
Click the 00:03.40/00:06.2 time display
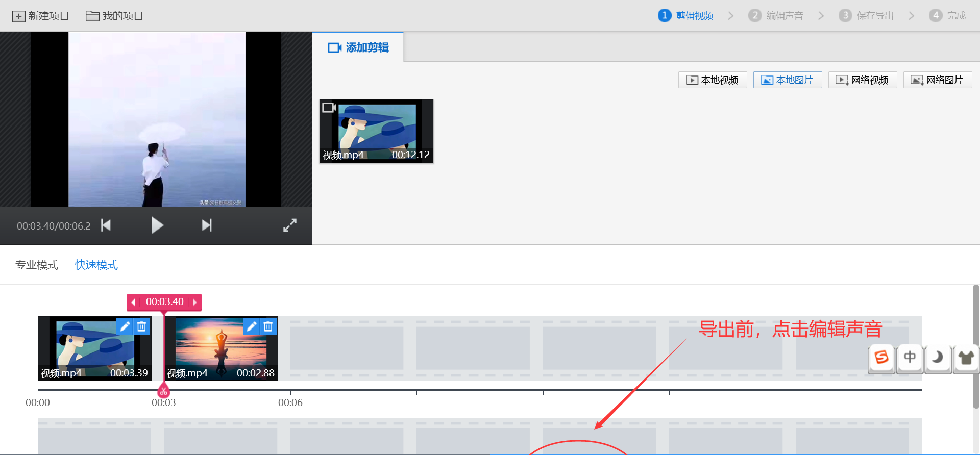point(54,226)
